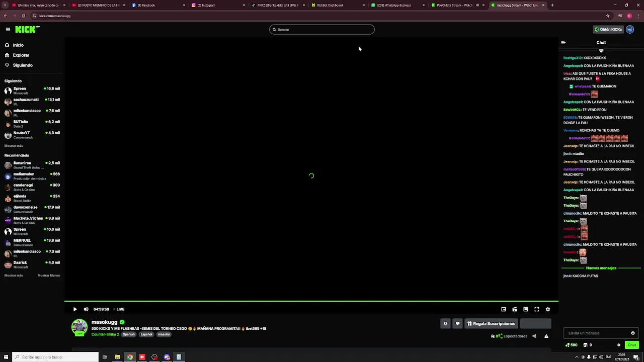Screen dimensions: 644x362
Task: Click Regala Suscripciones button
Action: pyautogui.click(x=491, y=324)
